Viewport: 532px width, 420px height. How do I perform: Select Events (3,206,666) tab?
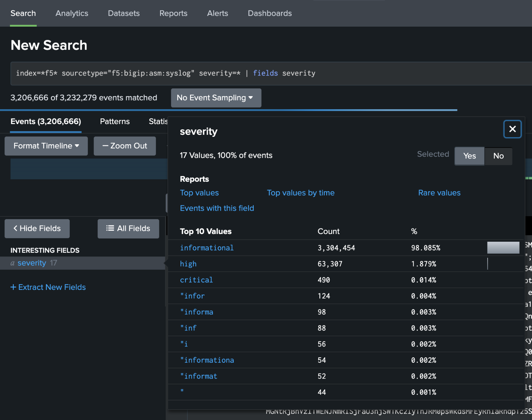point(46,122)
